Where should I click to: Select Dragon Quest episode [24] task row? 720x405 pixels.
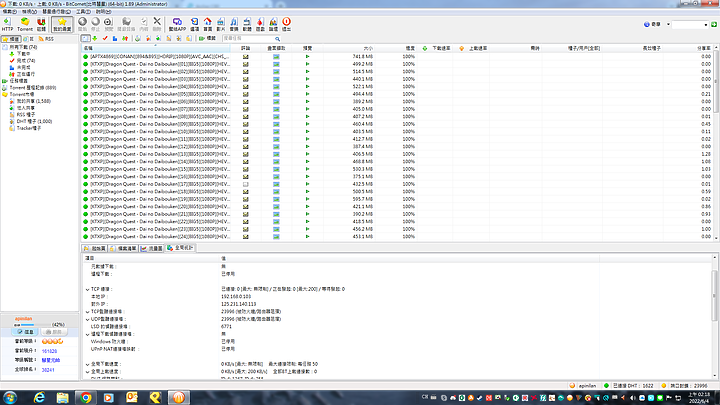(397, 236)
